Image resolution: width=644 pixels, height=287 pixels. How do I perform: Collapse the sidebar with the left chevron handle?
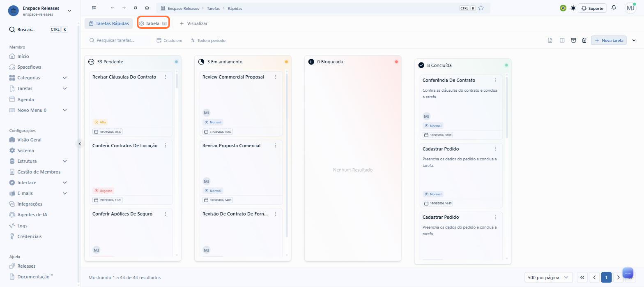point(80,143)
